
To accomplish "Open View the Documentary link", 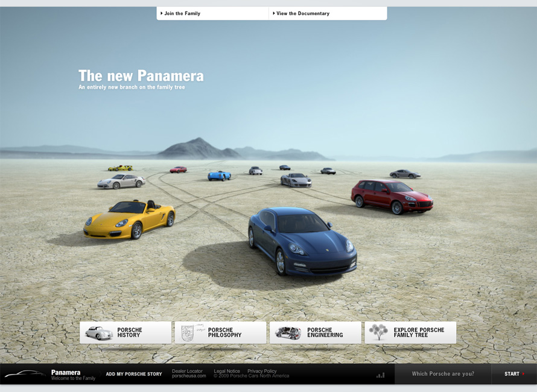I will pyautogui.click(x=301, y=13).
